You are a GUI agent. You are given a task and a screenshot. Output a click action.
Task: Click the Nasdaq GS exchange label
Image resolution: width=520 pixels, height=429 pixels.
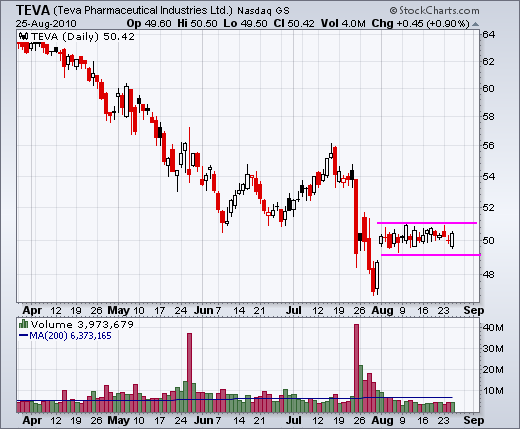(263, 11)
